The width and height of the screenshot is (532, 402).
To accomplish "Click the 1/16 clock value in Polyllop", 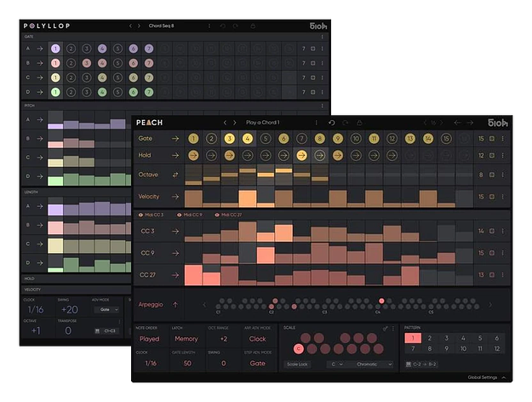I will [x=36, y=310].
